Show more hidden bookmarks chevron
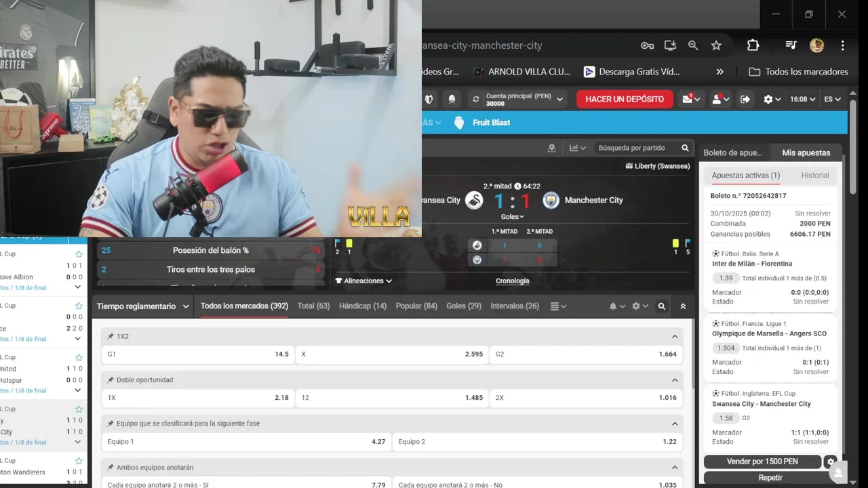Viewport: 868px width, 488px height. tap(719, 72)
